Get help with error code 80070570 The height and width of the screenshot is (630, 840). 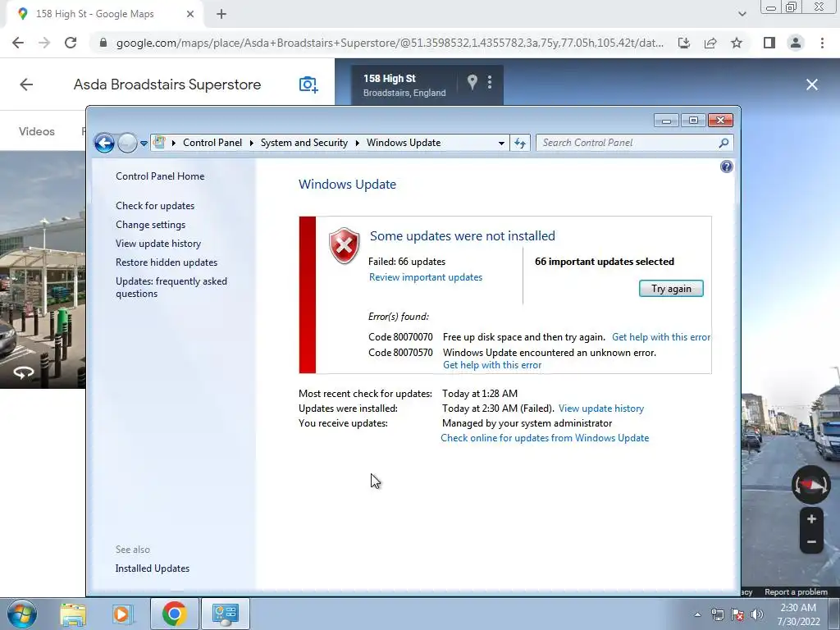click(x=492, y=365)
